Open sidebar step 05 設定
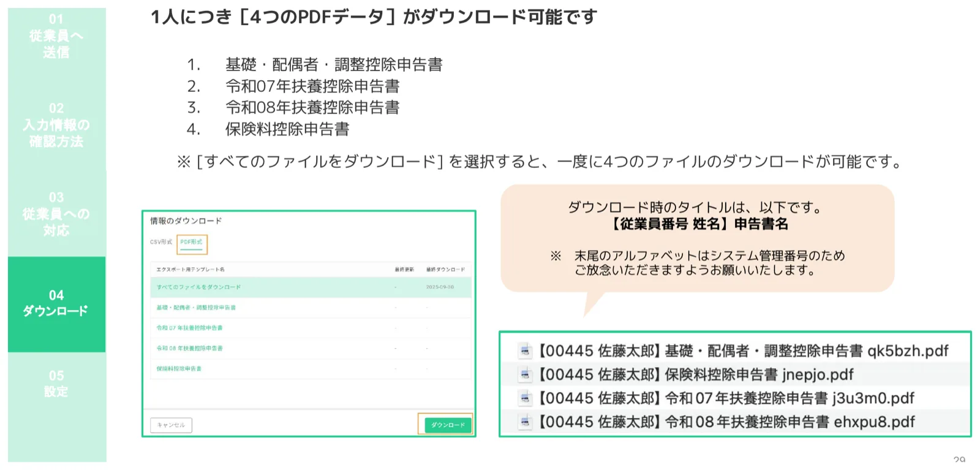Image resolution: width=980 pixels, height=470 pixels. (x=56, y=384)
